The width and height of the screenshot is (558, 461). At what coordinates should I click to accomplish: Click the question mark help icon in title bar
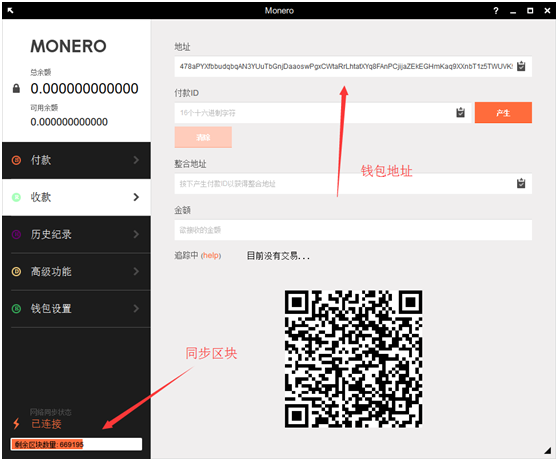(x=496, y=11)
